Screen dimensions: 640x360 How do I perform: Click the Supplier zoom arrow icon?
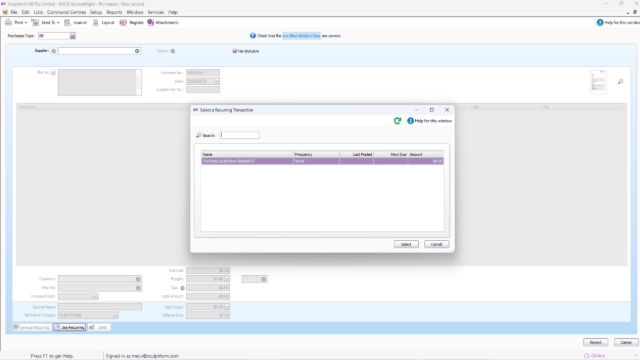[53, 51]
